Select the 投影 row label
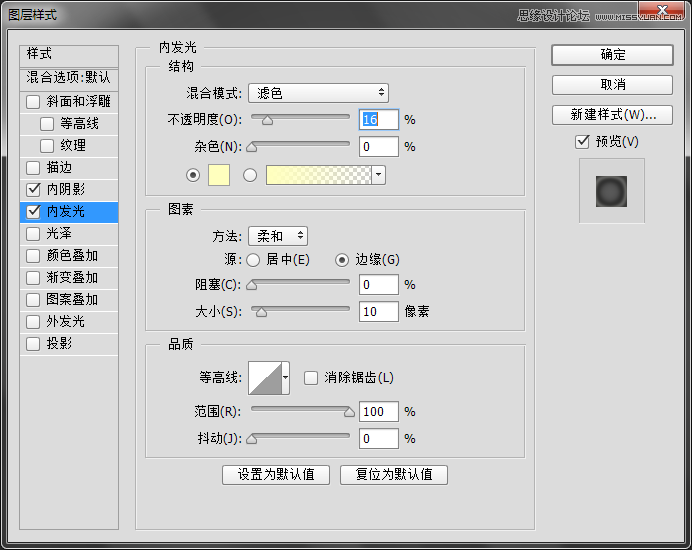This screenshot has width=692, height=550. pos(59,343)
